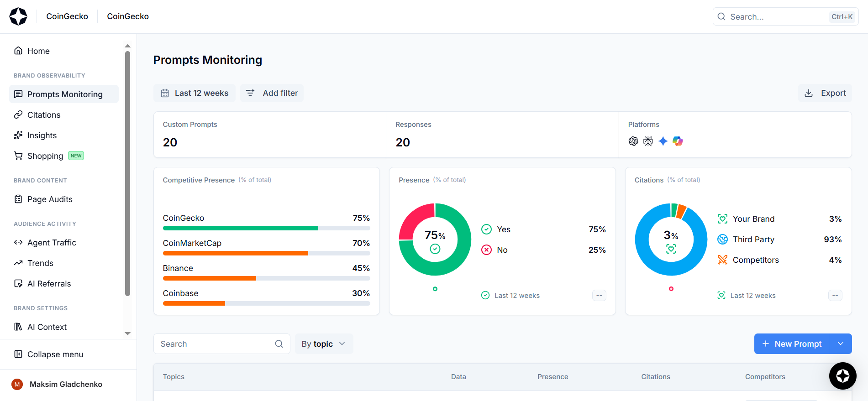The height and width of the screenshot is (401, 868).
Task: Click the Gemini platform icon
Action: pyautogui.click(x=663, y=141)
